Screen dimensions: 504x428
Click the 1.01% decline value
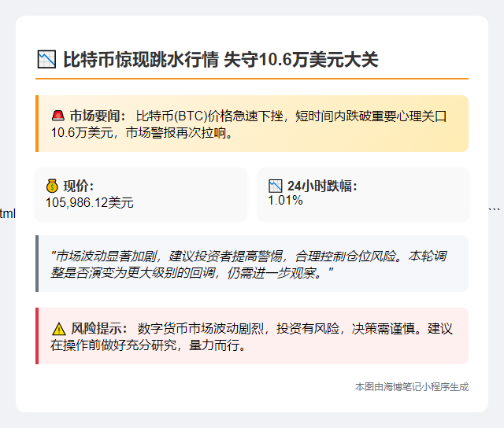coord(285,201)
